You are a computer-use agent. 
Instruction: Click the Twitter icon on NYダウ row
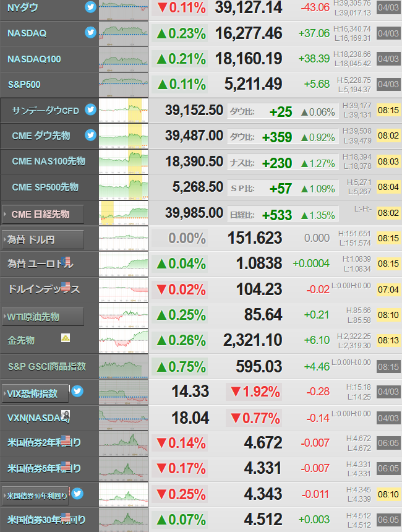(90, 7)
